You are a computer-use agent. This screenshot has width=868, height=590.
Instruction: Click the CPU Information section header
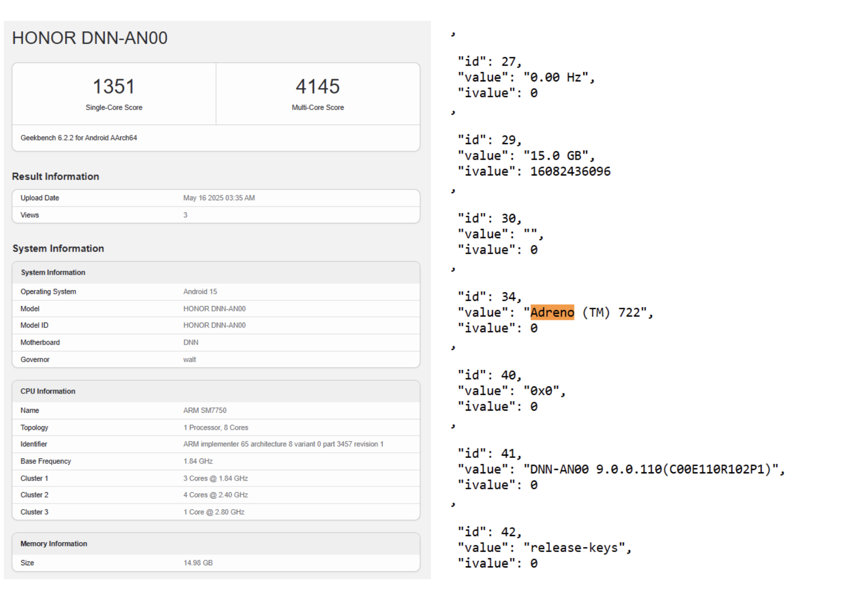48,391
